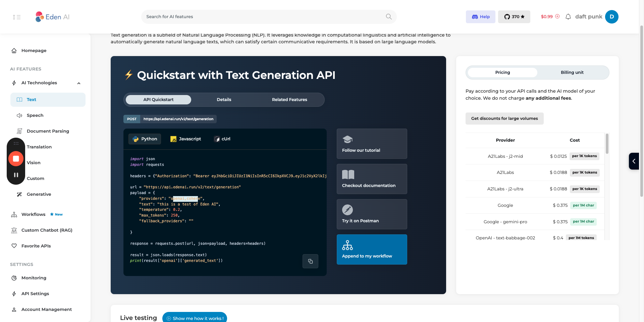Click Show me how it works
Screen dimensions: 644x322
coord(195,318)
